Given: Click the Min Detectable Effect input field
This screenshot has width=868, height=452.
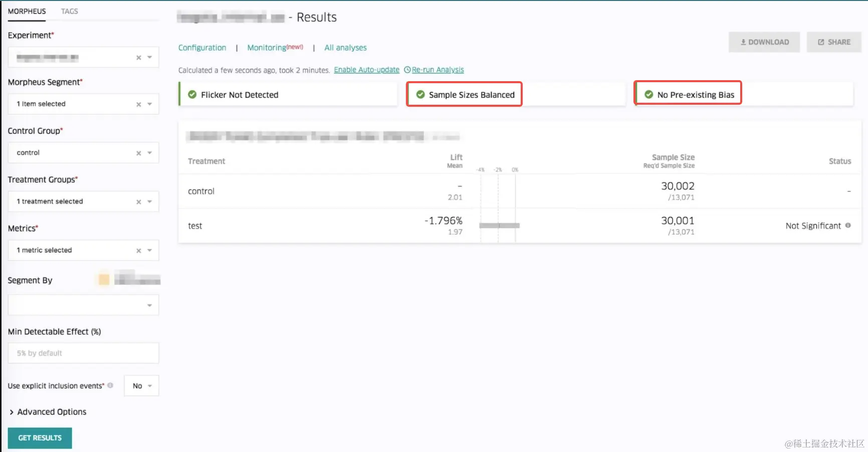Looking at the screenshot, I should (x=83, y=353).
